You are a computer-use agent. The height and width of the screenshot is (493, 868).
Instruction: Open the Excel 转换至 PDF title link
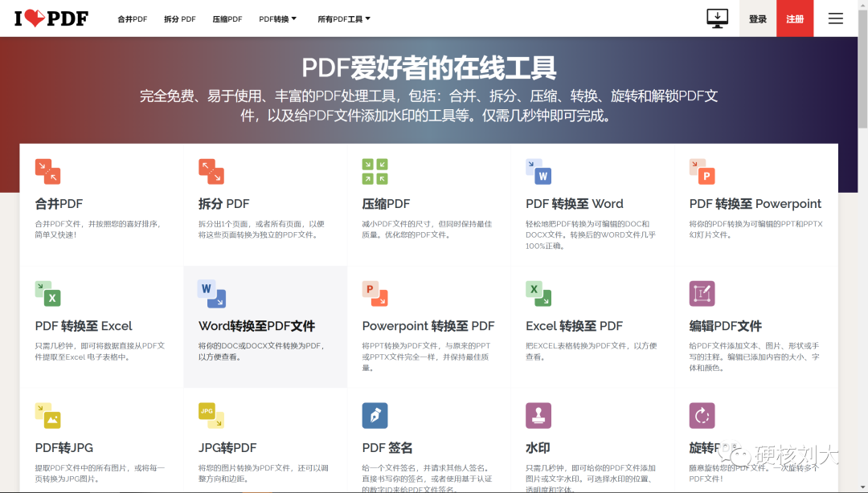click(574, 326)
